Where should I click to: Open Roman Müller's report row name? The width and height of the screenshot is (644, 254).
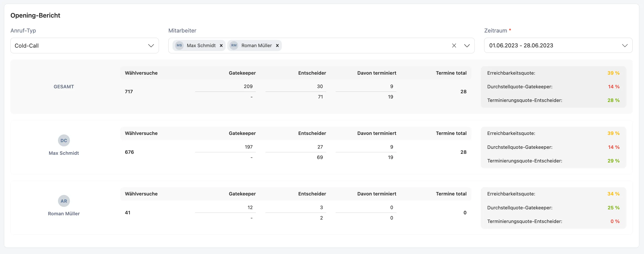[x=64, y=214]
